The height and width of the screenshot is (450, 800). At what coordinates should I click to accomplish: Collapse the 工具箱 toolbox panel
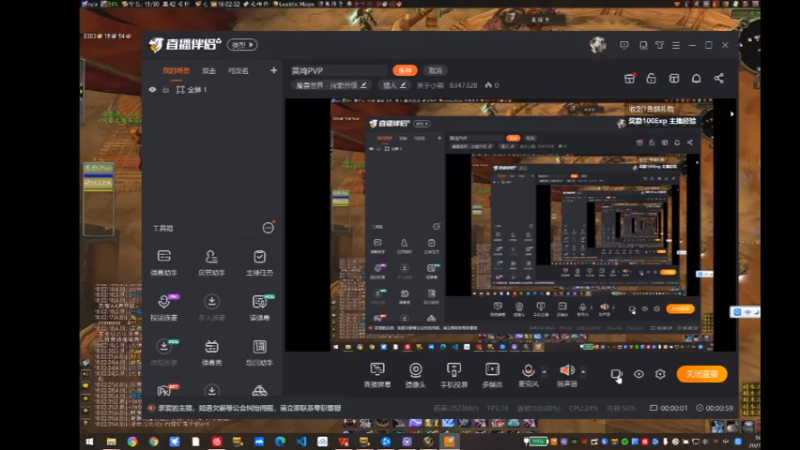click(268, 228)
